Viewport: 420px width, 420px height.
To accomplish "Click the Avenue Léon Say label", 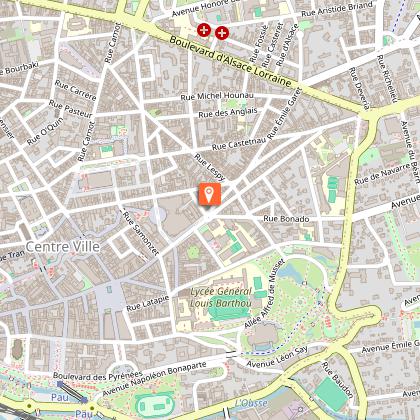I will (277, 356).
